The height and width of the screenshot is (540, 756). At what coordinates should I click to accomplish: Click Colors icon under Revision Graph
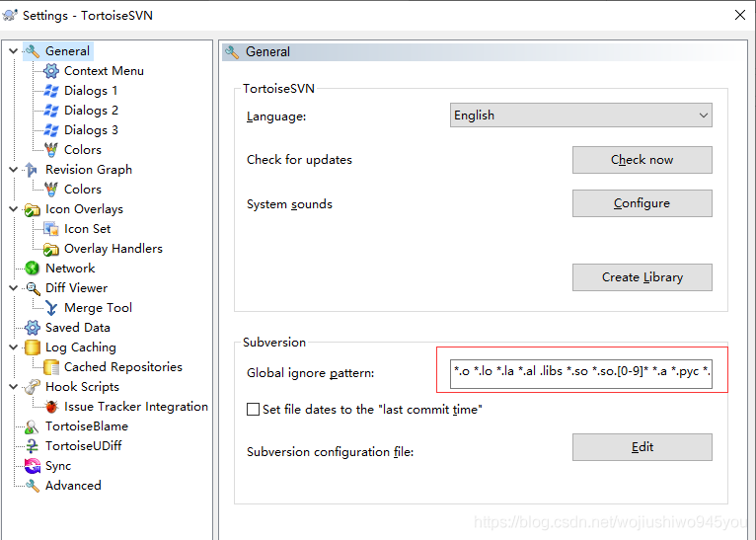[x=51, y=190]
